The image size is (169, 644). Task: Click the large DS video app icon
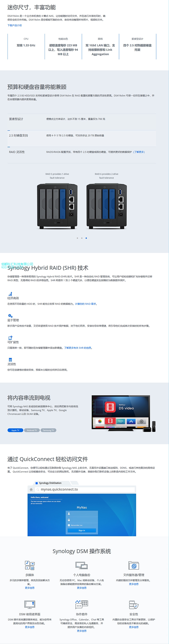pyautogui.click(x=110, y=407)
